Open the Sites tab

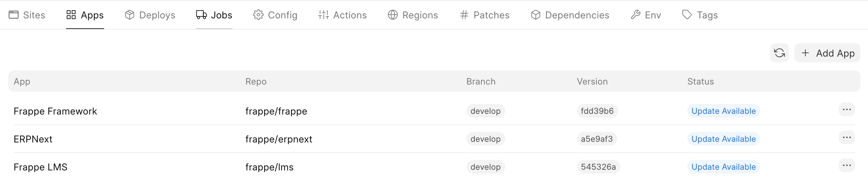pos(27,15)
